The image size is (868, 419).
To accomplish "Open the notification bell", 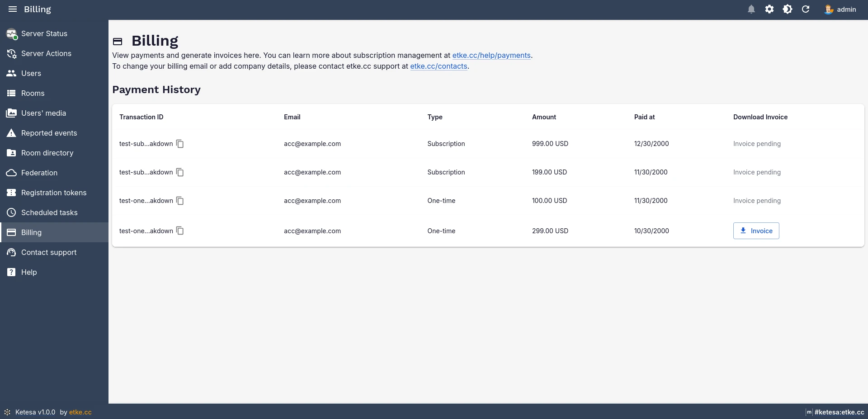I will point(751,9).
